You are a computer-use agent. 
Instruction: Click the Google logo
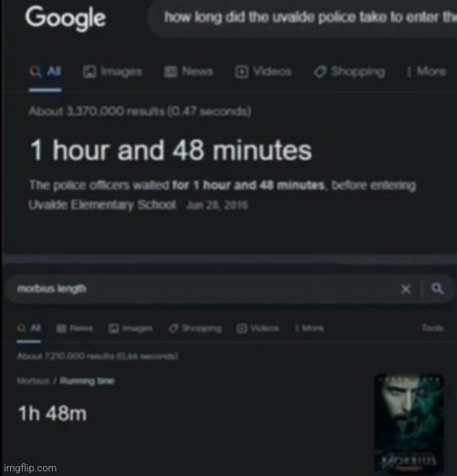point(66,19)
